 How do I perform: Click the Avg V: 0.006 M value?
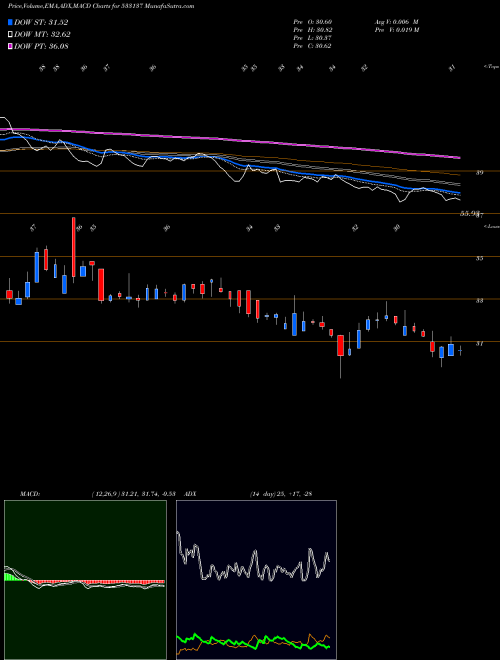[396, 22]
